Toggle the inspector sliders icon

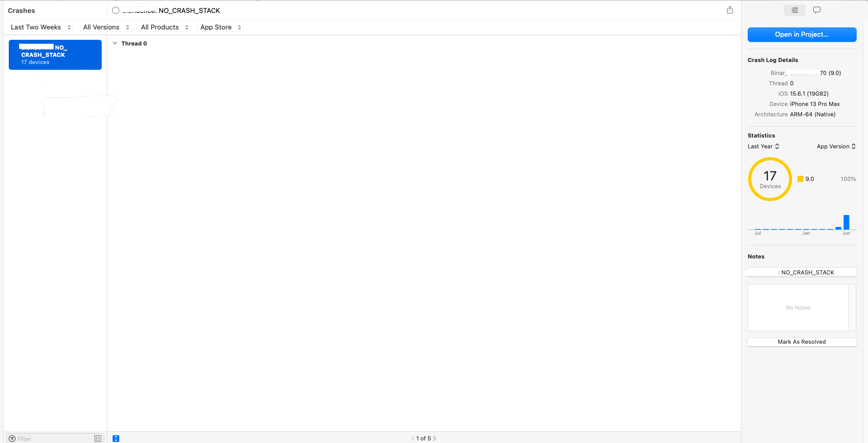point(795,10)
